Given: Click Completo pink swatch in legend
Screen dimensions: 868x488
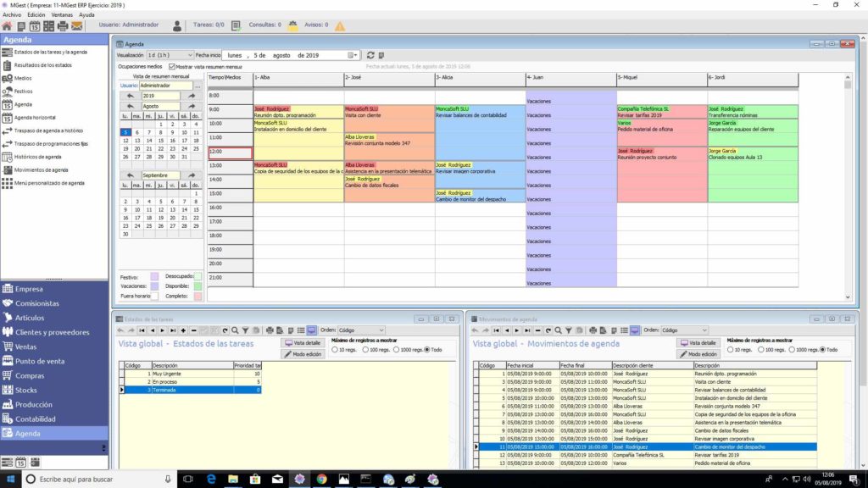Looking at the screenshot, I should pos(198,297).
